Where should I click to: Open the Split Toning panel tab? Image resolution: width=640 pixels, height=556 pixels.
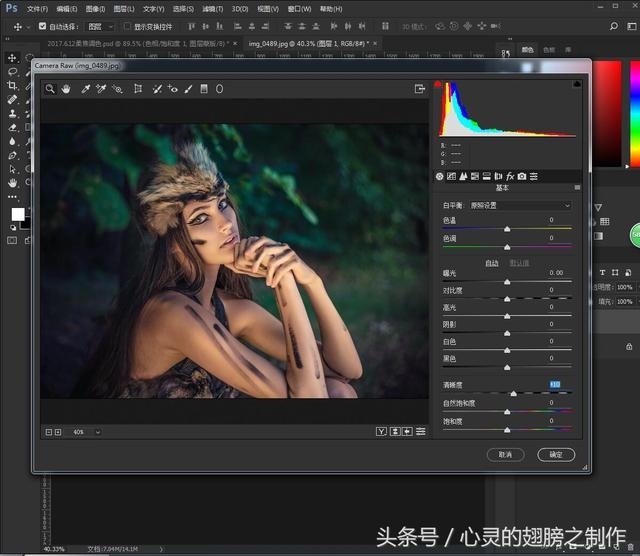point(487,176)
